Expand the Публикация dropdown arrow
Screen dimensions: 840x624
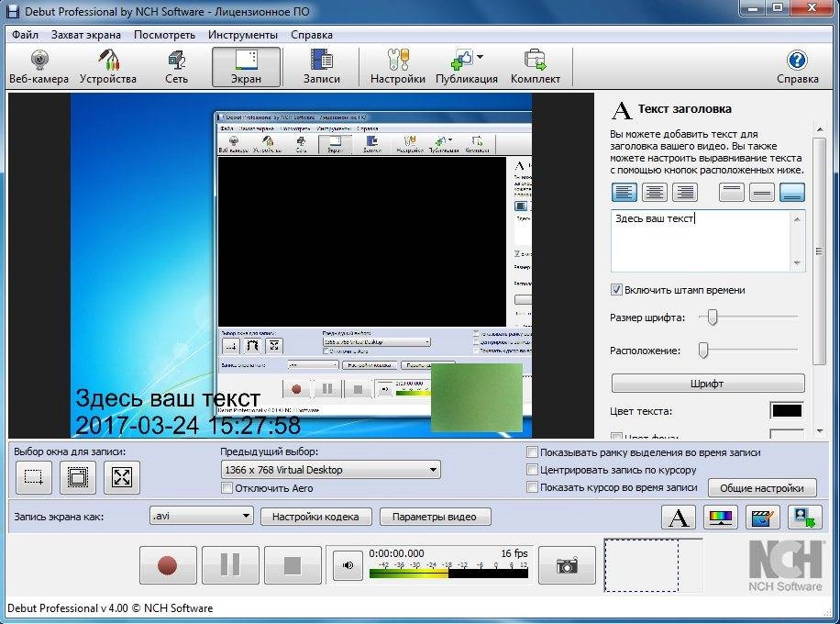[480, 57]
